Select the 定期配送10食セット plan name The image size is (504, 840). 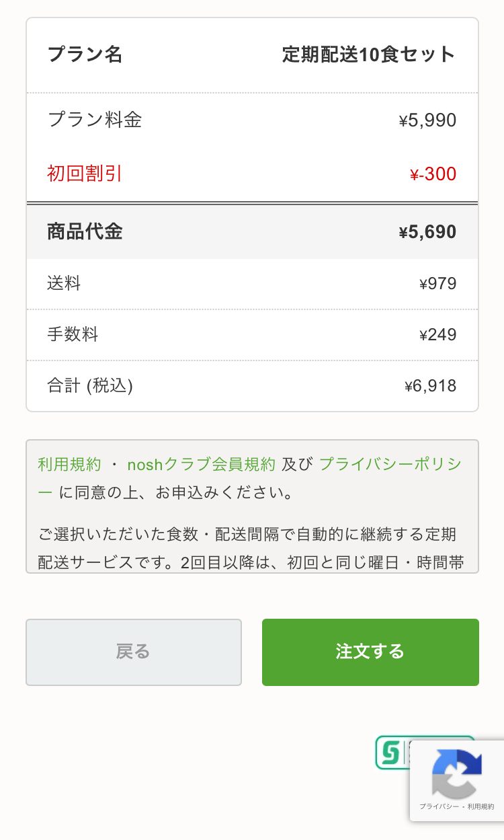click(368, 54)
